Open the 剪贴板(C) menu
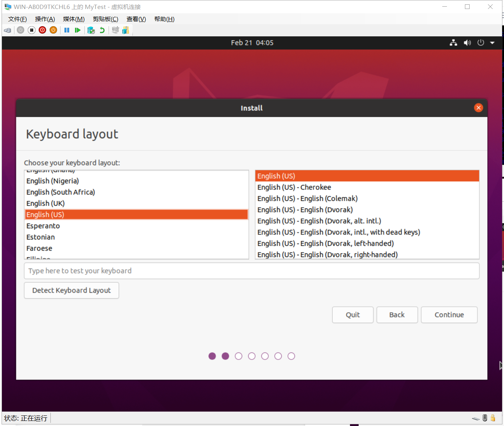 coord(105,19)
